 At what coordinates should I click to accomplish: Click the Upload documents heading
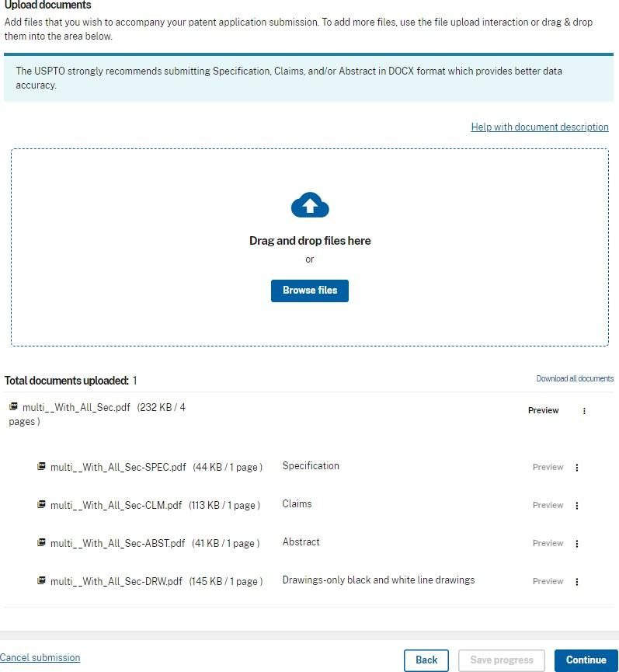point(47,5)
